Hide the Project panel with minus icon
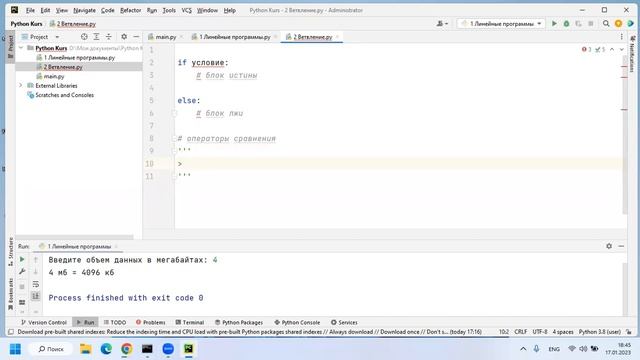The height and width of the screenshot is (360, 640). (x=136, y=37)
